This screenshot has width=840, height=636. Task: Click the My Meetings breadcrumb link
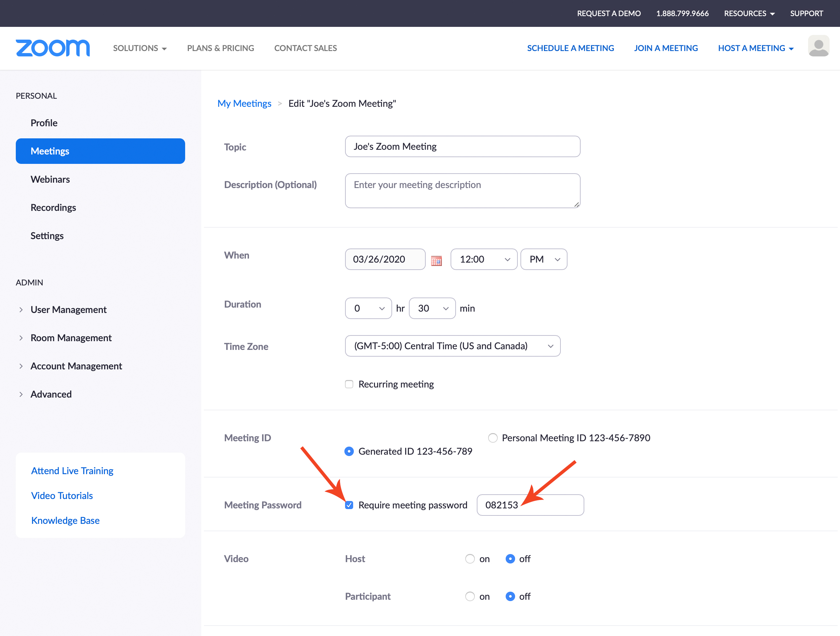click(244, 103)
